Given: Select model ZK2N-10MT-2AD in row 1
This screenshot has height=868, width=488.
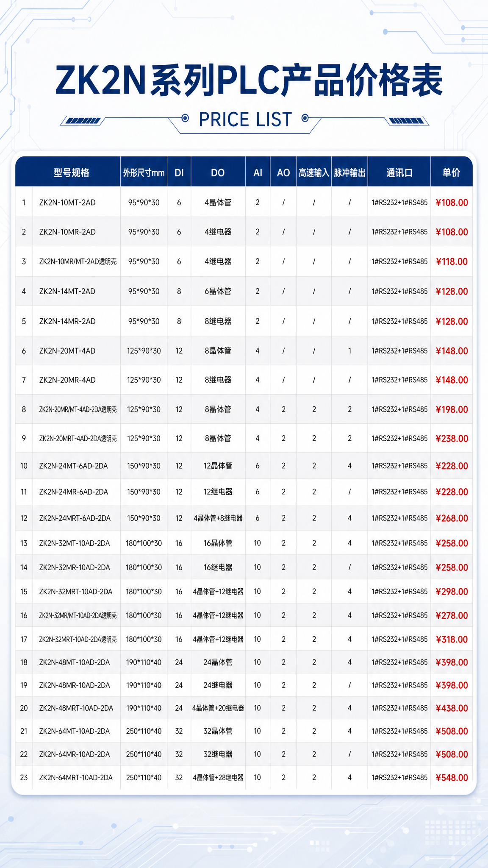Looking at the screenshot, I should (x=67, y=203).
